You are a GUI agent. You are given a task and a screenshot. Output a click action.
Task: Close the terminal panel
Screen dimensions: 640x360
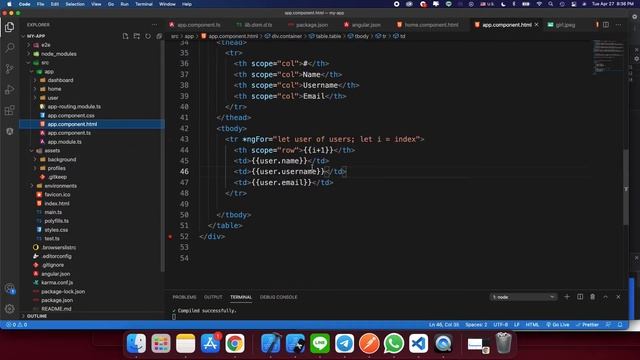coord(618,297)
